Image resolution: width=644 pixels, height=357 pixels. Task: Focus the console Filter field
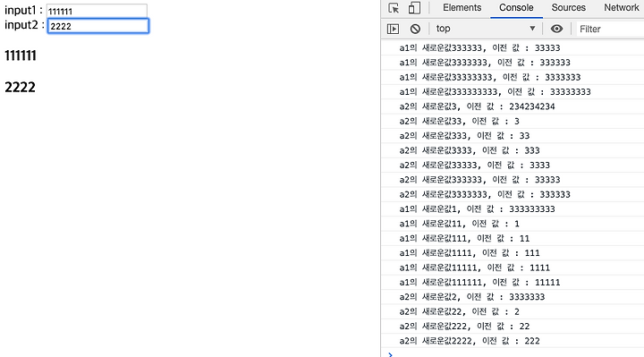[x=611, y=29]
